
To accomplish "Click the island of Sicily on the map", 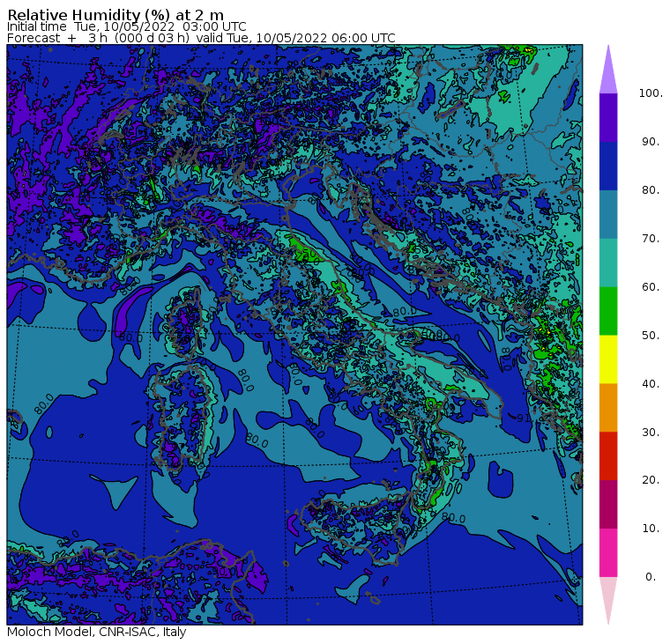I will [x=357, y=528].
